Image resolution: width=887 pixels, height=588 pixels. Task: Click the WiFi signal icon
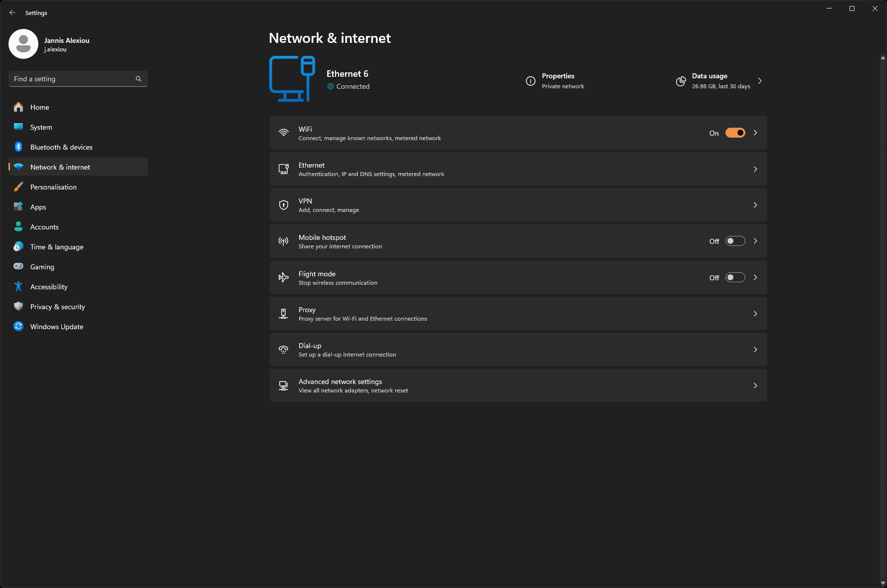tap(284, 133)
